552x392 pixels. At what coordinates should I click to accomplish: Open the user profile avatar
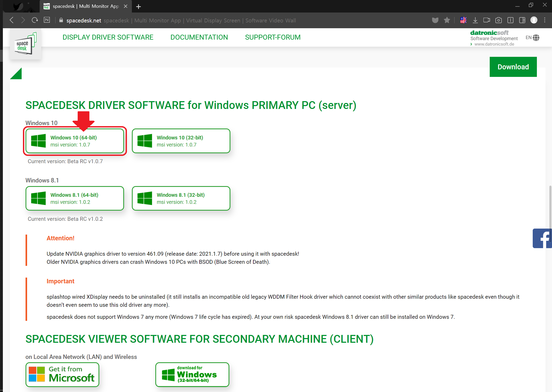pyautogui.click(x=534, y=20)
